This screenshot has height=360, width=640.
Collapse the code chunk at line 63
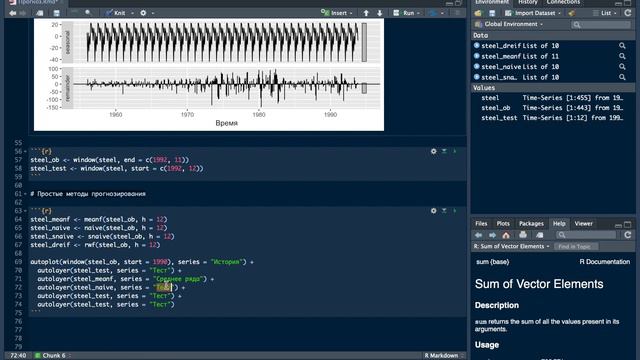[25, 211]
